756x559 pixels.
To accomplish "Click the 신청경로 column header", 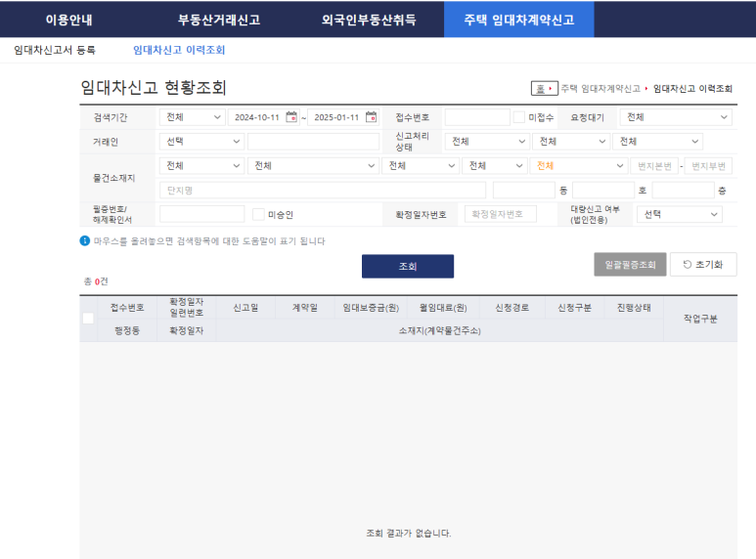I will (x=512, y=308).
